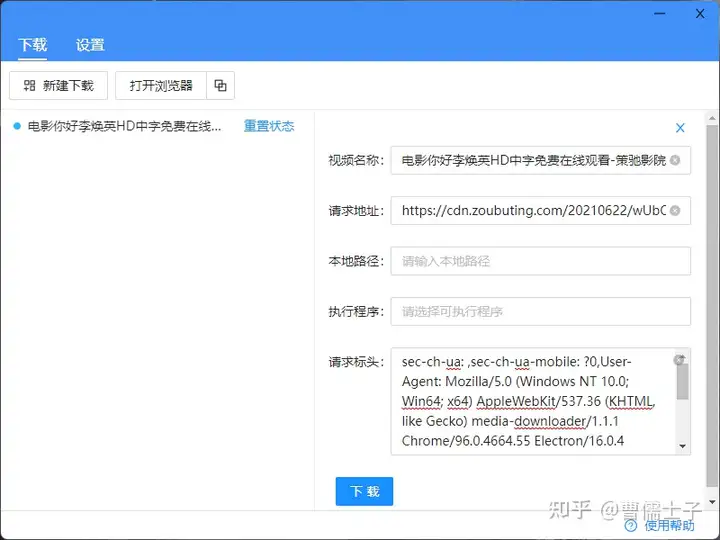Screen dimensions: 720x540
Task: Open the 设置 tab
Action: 90,45
